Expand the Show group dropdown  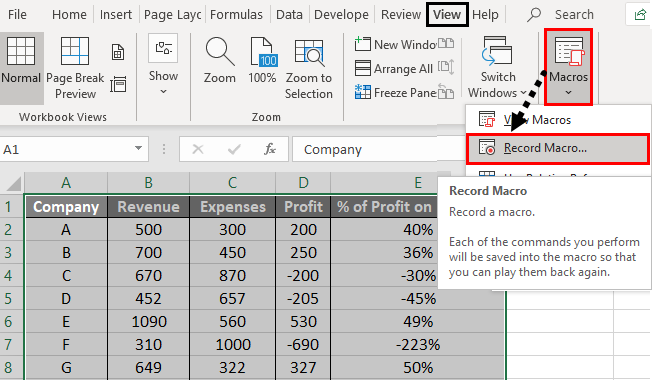(x=163, y=64)
